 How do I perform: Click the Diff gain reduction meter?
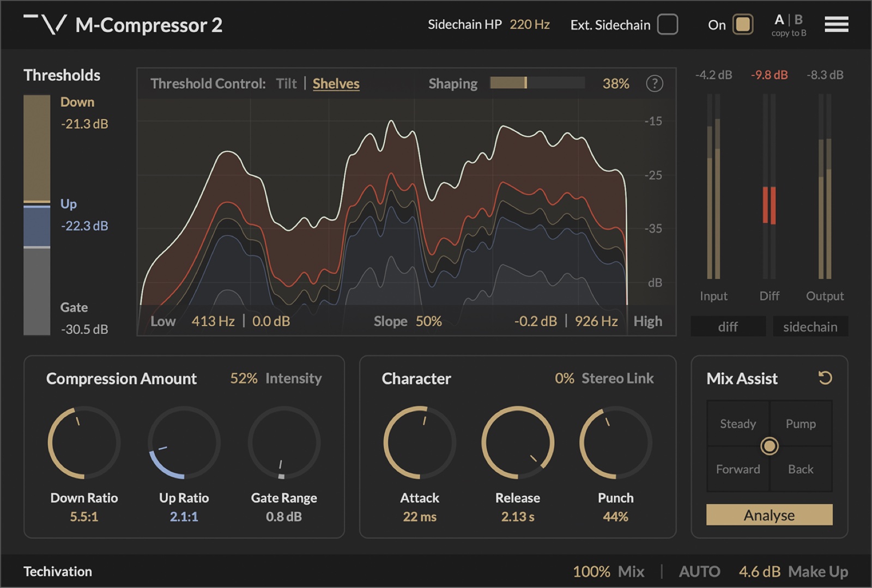click(x=769, y=186)
